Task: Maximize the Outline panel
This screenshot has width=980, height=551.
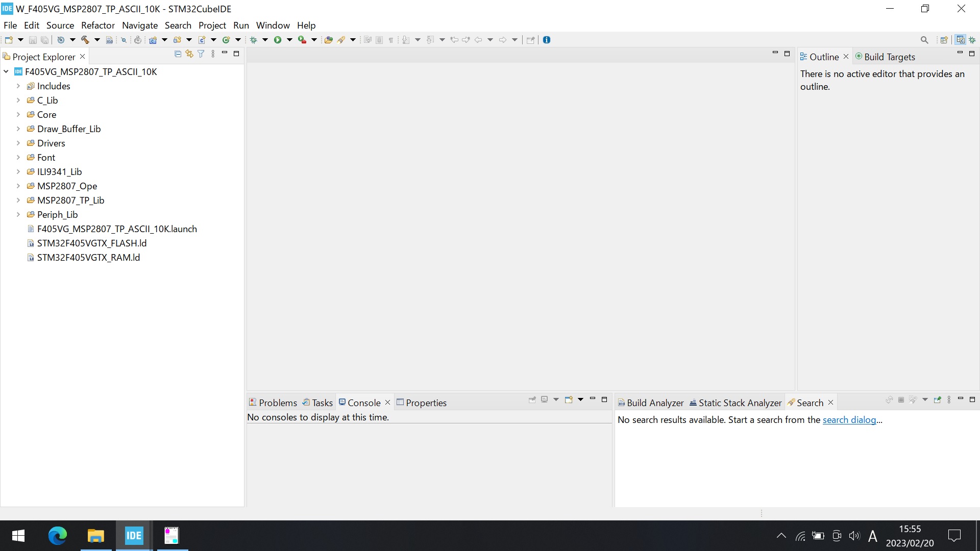Action: 972,53
